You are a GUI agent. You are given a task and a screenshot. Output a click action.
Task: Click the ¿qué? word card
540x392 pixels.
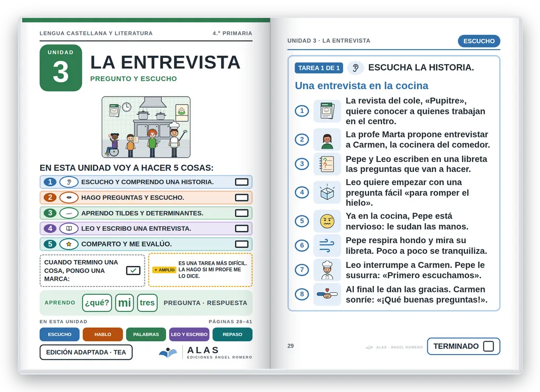[x=97, y=302]
